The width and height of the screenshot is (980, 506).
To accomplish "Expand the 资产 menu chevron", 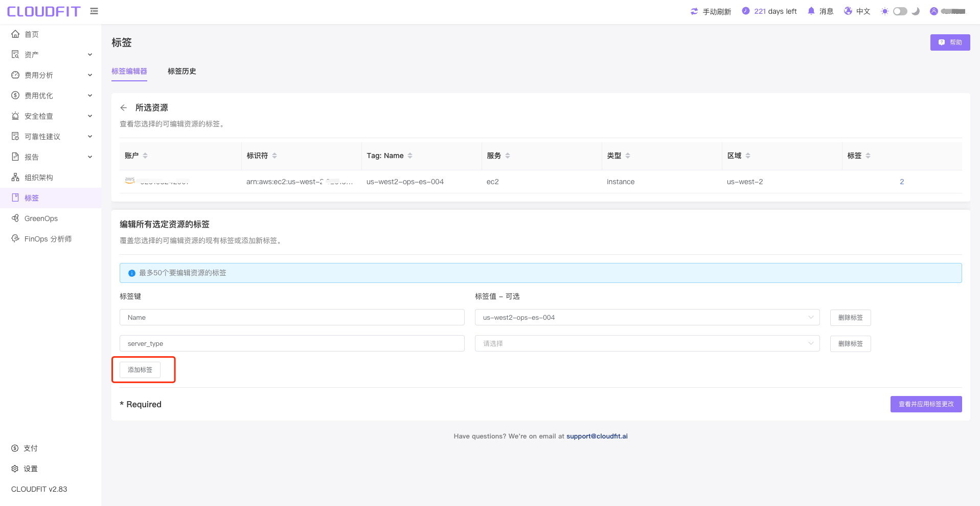I will [90, 55].
